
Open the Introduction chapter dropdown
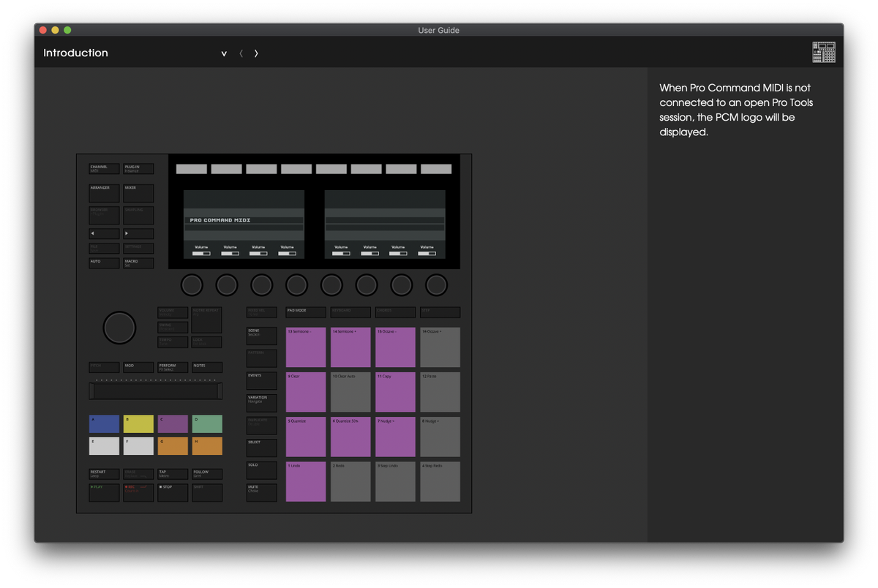tap(224, 53)
